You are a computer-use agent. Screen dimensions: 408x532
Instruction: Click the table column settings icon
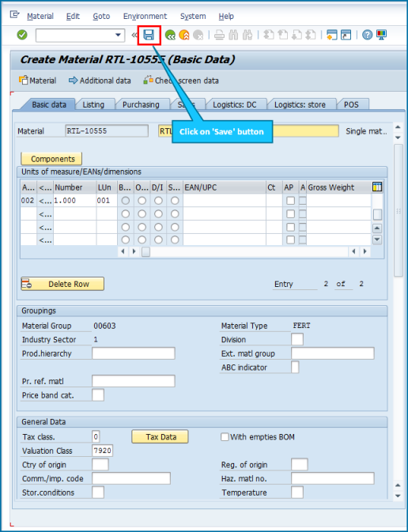click(377, 187)
